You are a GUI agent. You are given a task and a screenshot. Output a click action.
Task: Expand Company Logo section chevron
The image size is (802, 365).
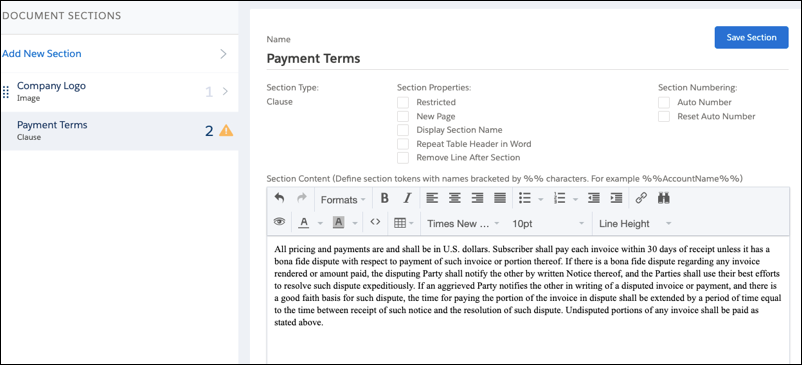pyautogui.click(x=225, y=92)
